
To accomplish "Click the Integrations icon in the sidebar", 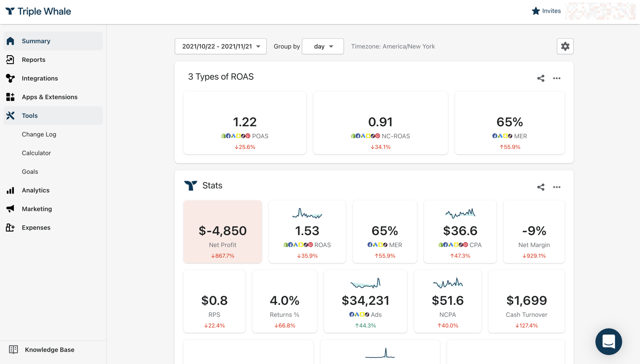I will pyautogui.click(x=10, y=78).
